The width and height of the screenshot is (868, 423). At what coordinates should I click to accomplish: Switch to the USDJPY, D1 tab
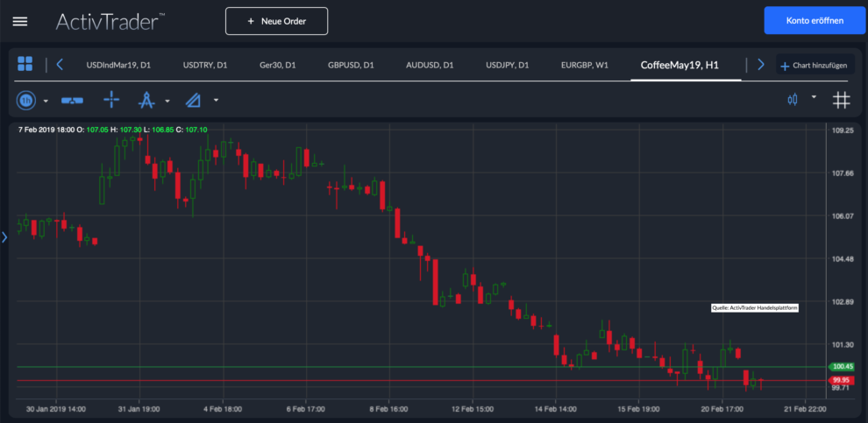[507, 65]
